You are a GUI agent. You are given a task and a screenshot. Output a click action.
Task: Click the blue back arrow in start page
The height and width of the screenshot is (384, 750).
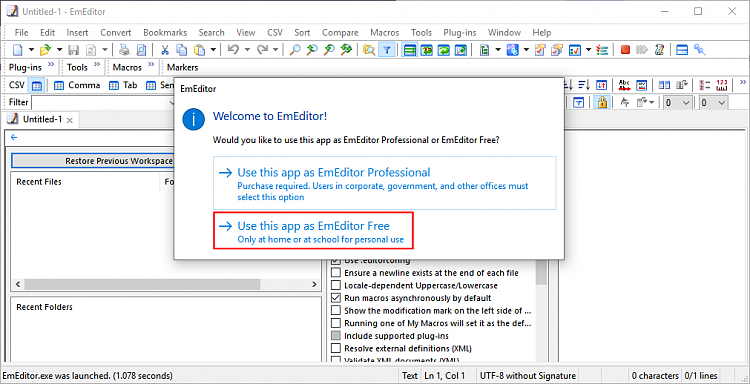tap(14, 137)
